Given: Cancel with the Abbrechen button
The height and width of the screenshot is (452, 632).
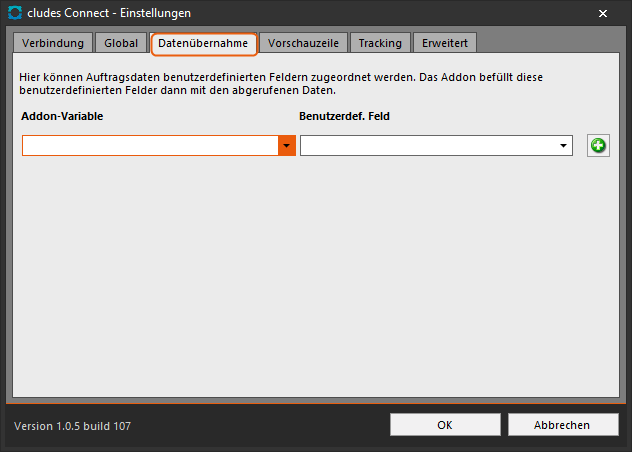Looking at the screenshot, I should click(563, 425).
